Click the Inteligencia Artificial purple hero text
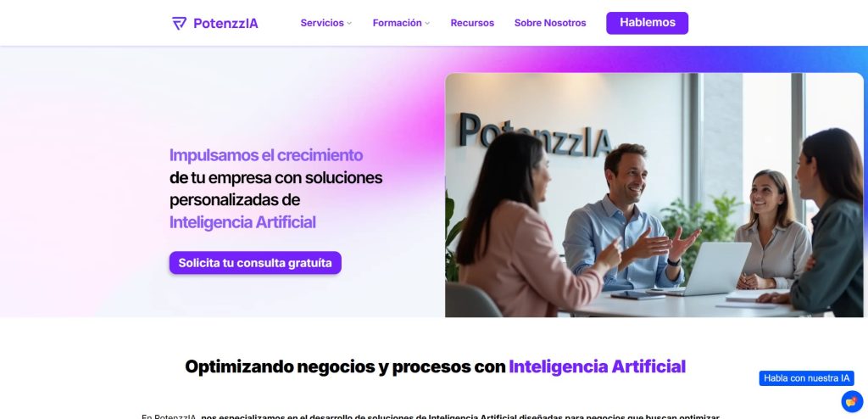The image size is (868, 419). (x=242, y=222)
